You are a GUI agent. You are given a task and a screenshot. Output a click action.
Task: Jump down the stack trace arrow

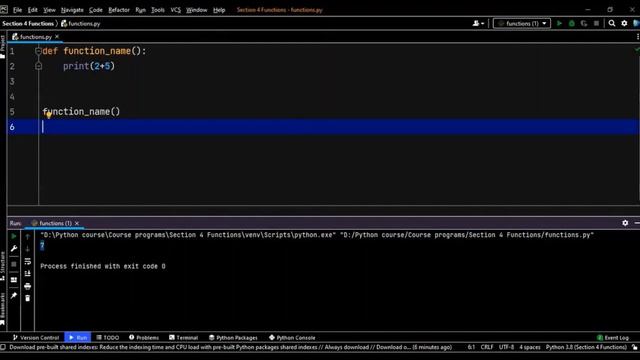coord(27,249)
